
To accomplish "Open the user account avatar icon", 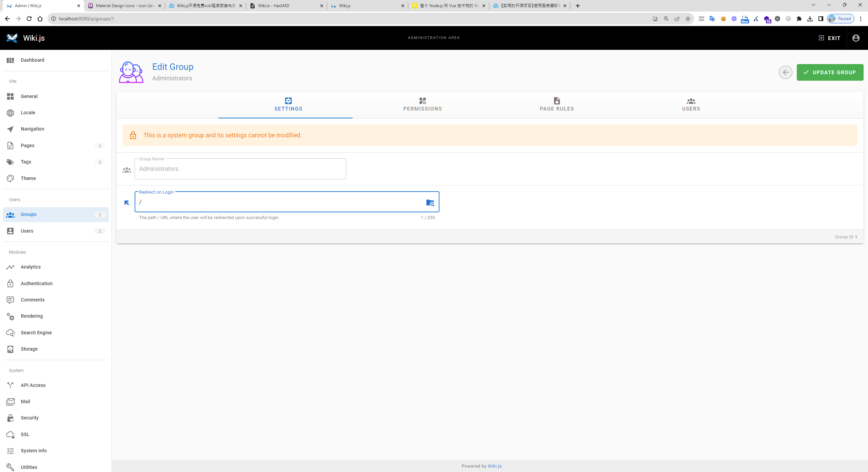I will [x=856, y=38].
